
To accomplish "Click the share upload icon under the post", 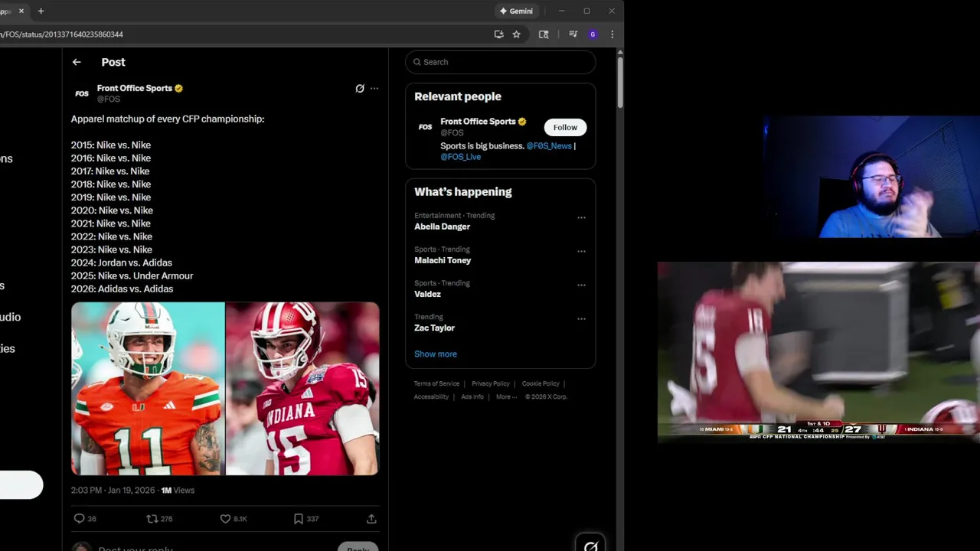I will click(371, 519).
